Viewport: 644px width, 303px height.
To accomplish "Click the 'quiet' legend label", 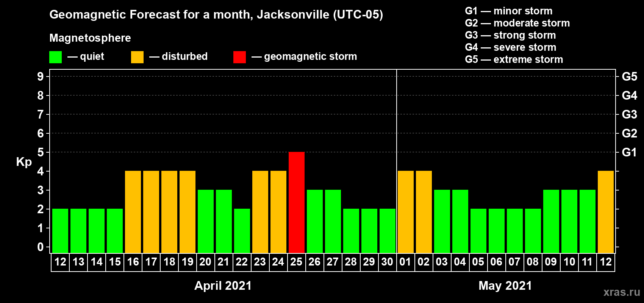I will (92, 56).
